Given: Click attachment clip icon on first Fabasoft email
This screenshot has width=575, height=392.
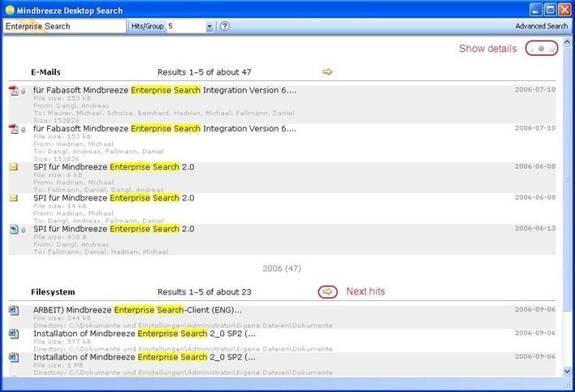Looking at the screenshot, I should point(23,91).
